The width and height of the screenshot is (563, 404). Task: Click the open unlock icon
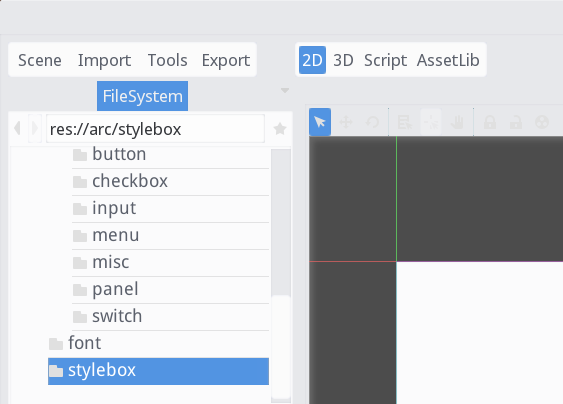click(x=516, y=122)
